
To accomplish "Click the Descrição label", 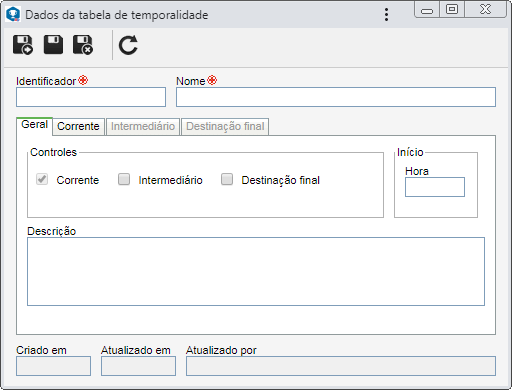I will point(52,231).
